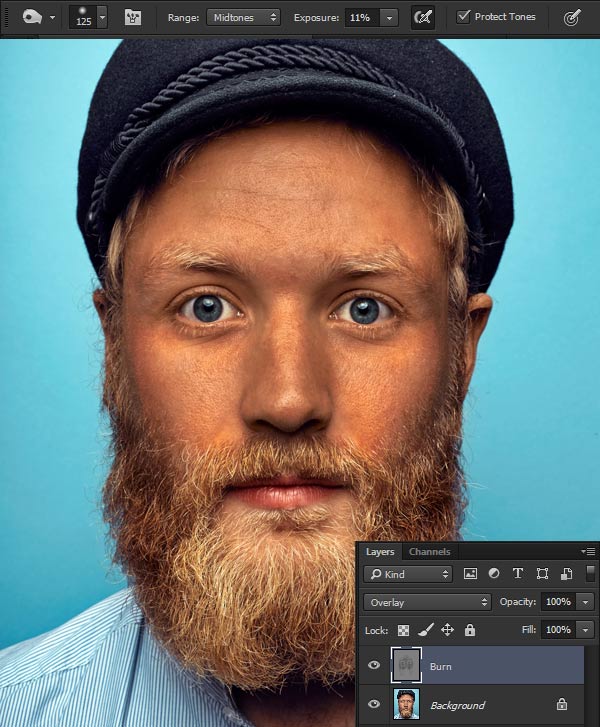This screenshot has height=727, width=600.
Task: Toggle the Brush panel icon
Action: pyautogui.click(x=133, y=18)
